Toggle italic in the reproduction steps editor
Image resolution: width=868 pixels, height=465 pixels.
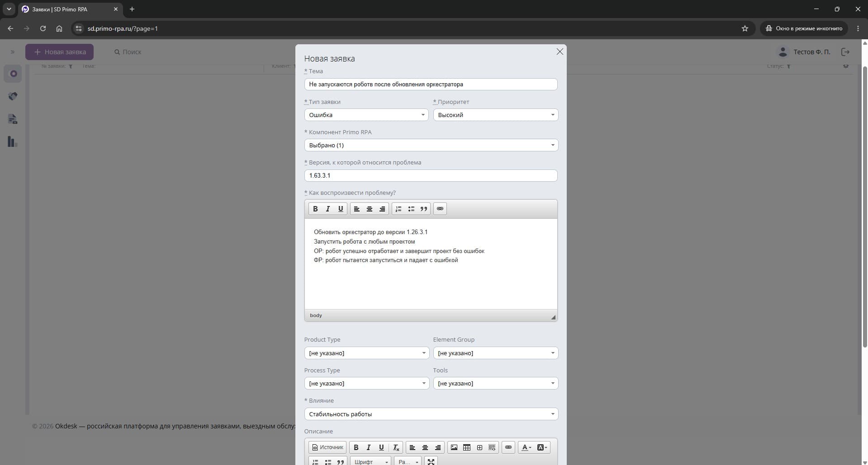(x=328, y=209)
